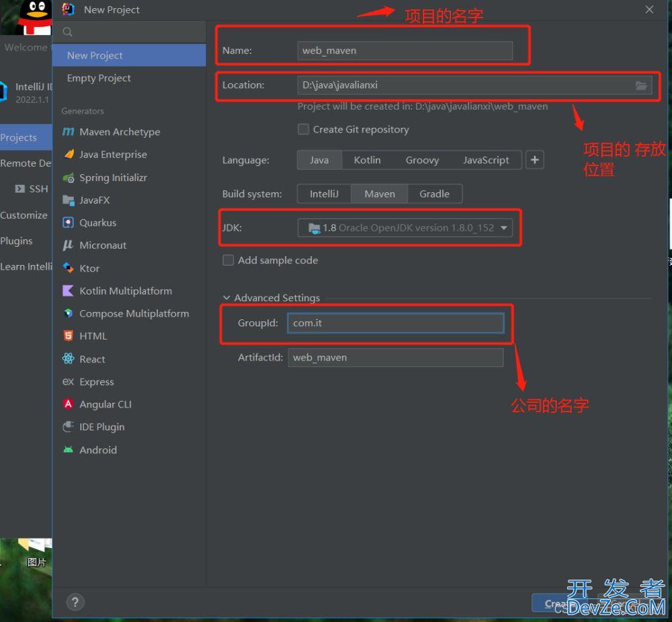Screen dimensions: 672x622
Task: Click the Ktor generator icon
Action: click(x=68, y=268)
